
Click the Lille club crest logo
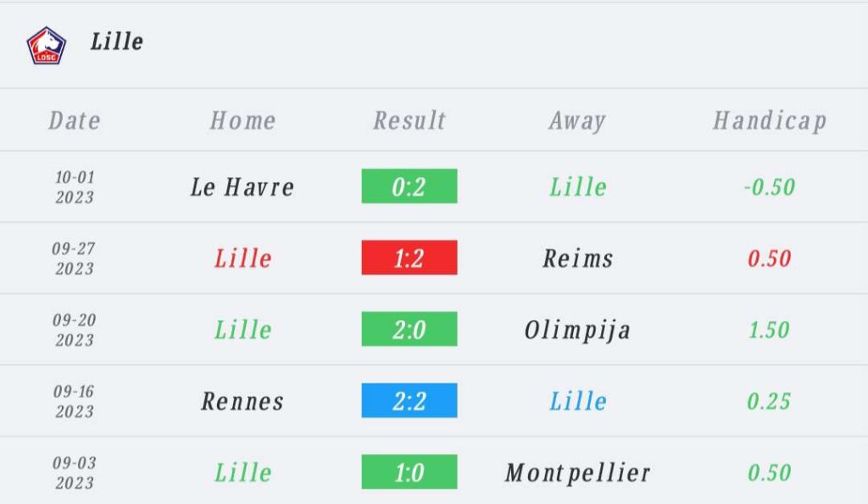click(x=46, y=45)
